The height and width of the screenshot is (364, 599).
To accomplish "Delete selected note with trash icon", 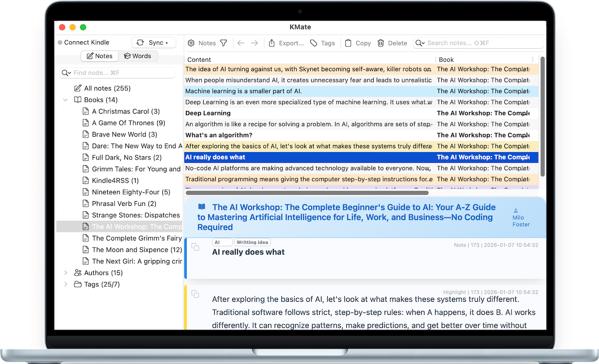I will [381, 43].
